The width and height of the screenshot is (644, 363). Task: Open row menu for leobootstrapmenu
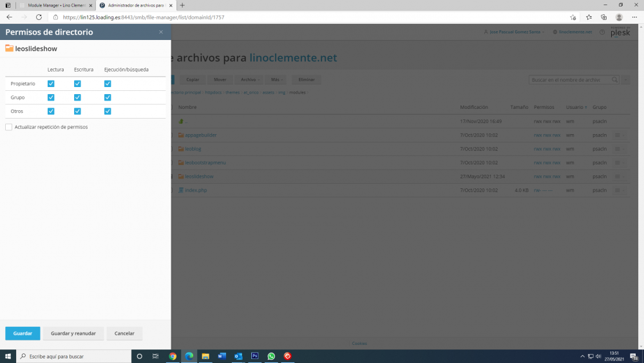point(620,162)
